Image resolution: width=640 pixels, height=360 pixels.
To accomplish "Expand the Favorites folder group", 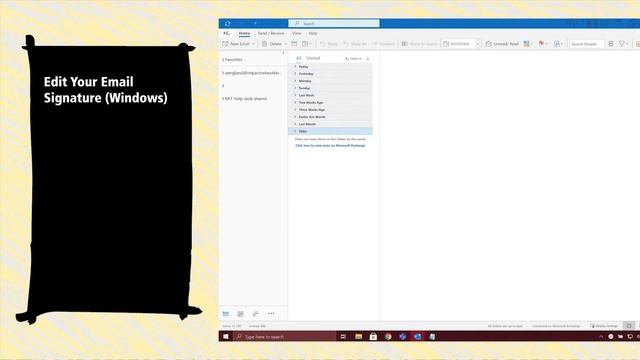I will [223, 60].
